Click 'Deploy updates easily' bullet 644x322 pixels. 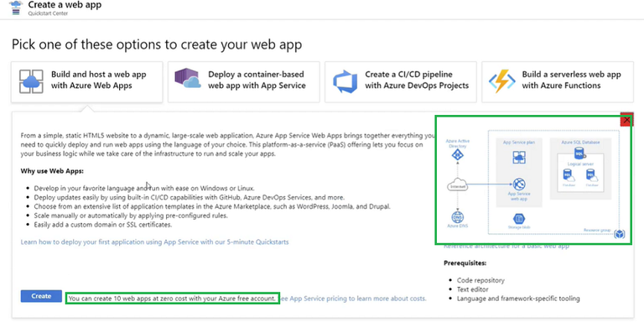tap(190, 198)
